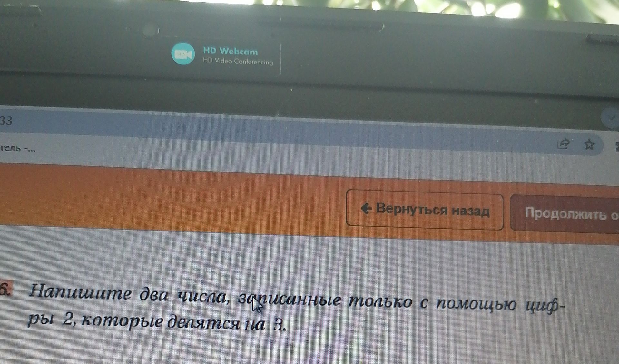619x364 pixels.
Task: Go back using the Вернуться назад button
Action: 425,210
